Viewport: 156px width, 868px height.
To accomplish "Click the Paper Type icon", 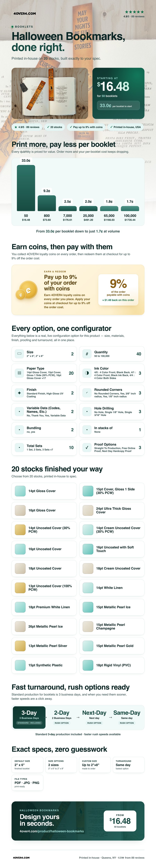I will (x=19, y=373).
